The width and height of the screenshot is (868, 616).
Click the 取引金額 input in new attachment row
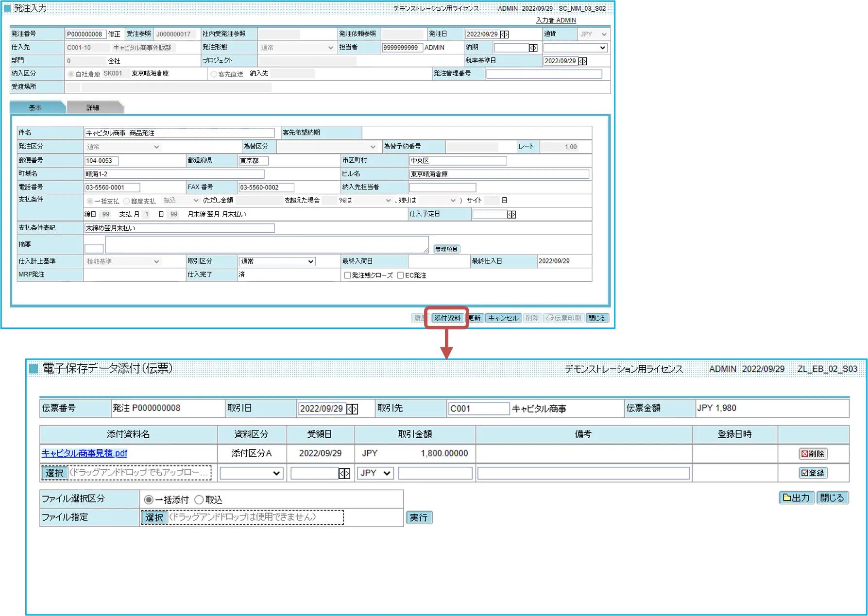435,473
